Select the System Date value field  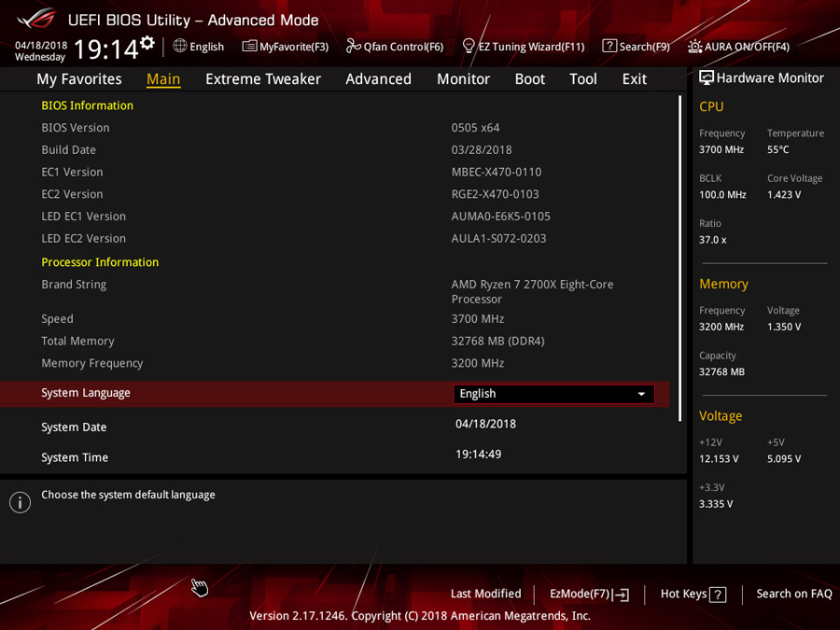click(486, 425)
